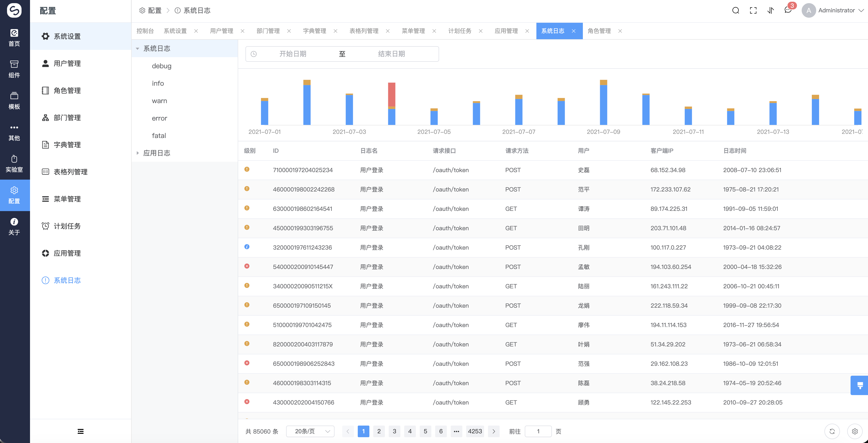Screen dimensions: 868x443
Task: Click the sort arrows icon in the header
Action: point(771,10)
